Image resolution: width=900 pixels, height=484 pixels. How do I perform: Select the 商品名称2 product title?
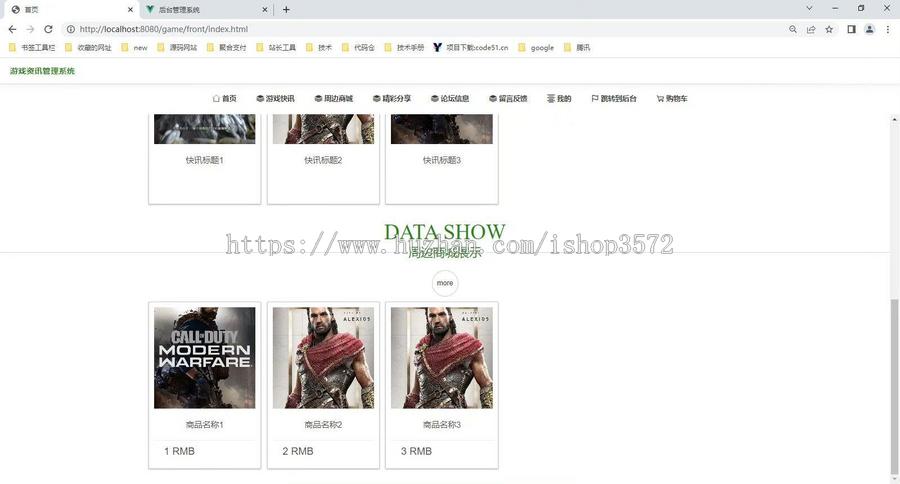coord(323,425)
